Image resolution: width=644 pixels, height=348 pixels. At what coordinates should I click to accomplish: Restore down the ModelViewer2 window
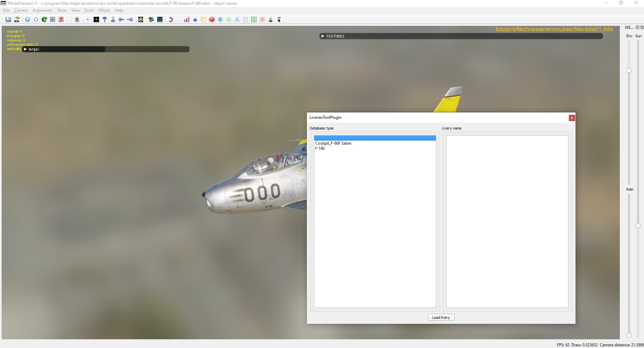click(x=621, y=3)
